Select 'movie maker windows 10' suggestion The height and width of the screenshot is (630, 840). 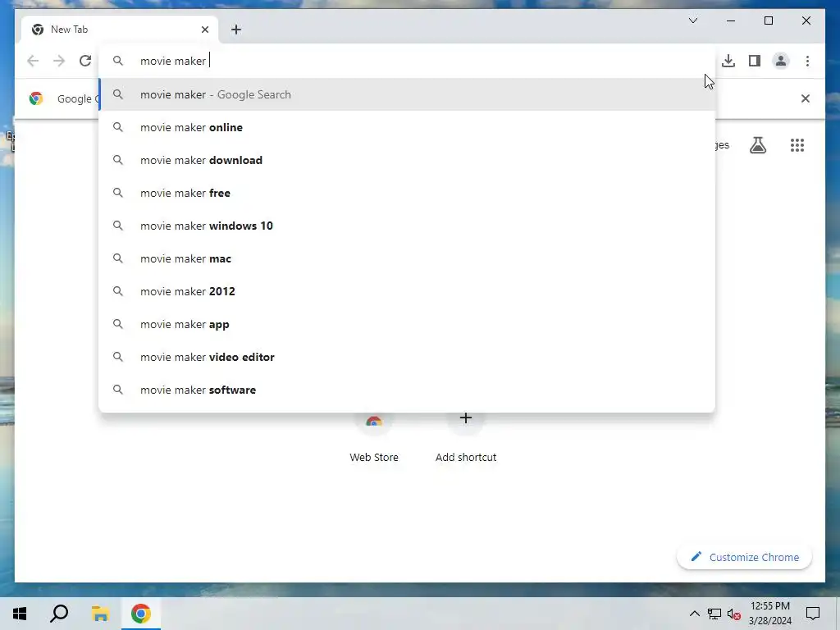point(407,226)
